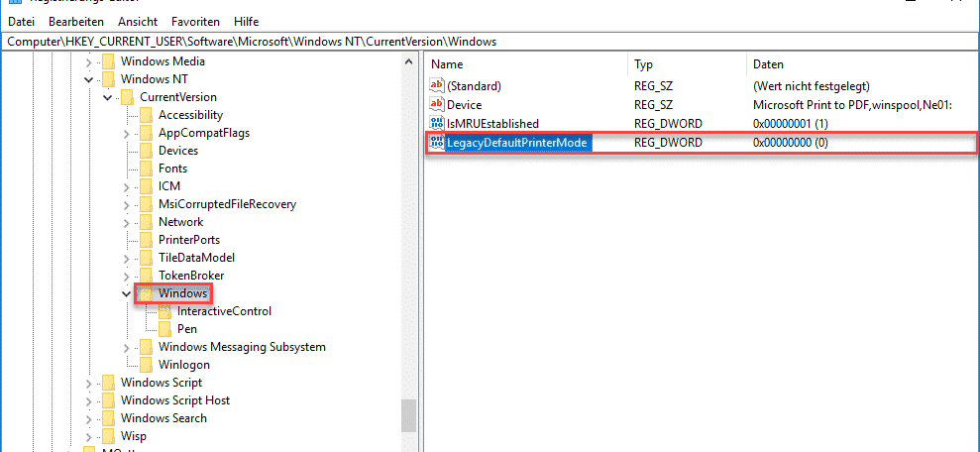This screenshot has height=452, width=980.
Task: Select the Pen subkey
Action: (x=187, y=329)
